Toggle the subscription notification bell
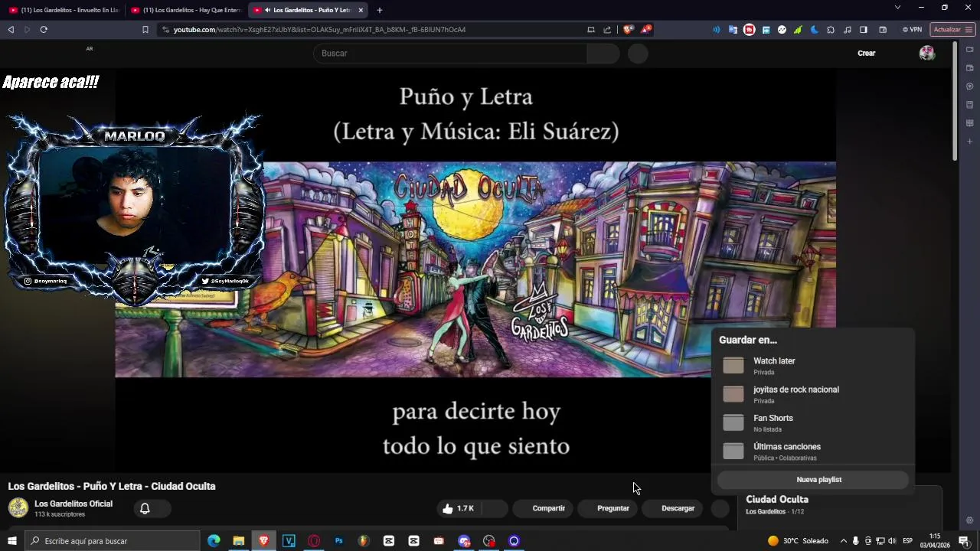Viewport: 980px width, 551px height. [145, 508]
